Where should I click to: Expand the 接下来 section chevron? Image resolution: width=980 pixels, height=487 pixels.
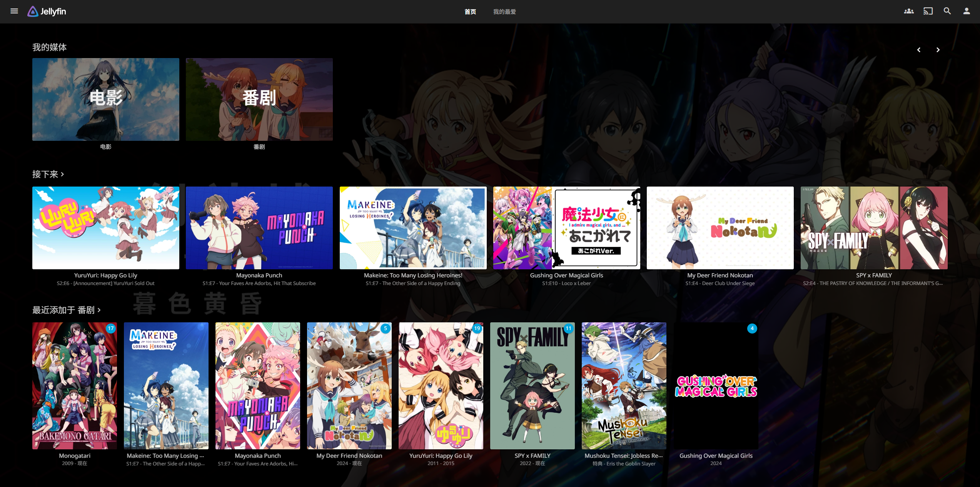tap(62, 174)
